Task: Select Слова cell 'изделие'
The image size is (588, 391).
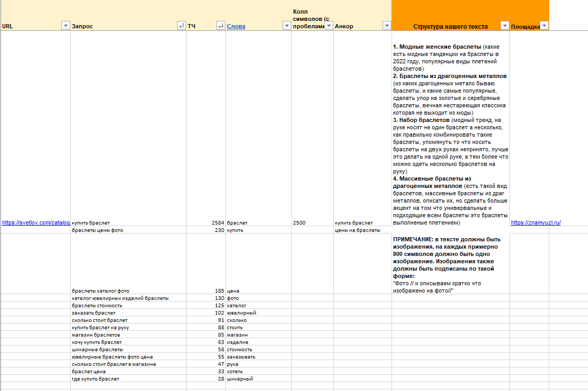Action: click(258, 342)
